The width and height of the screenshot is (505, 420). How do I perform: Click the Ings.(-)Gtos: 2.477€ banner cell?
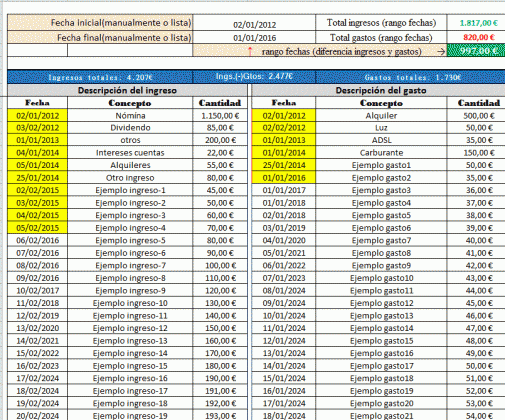coord(254,77)
